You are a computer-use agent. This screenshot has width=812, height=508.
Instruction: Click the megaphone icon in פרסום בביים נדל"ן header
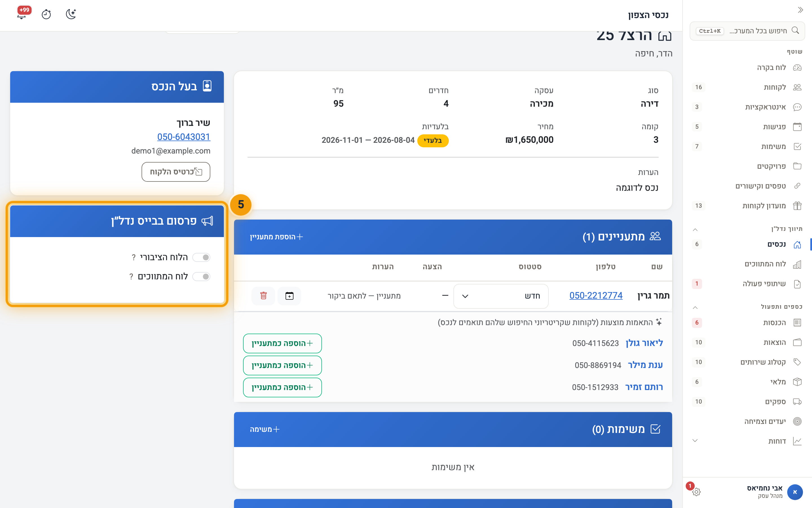click(207, 221)
